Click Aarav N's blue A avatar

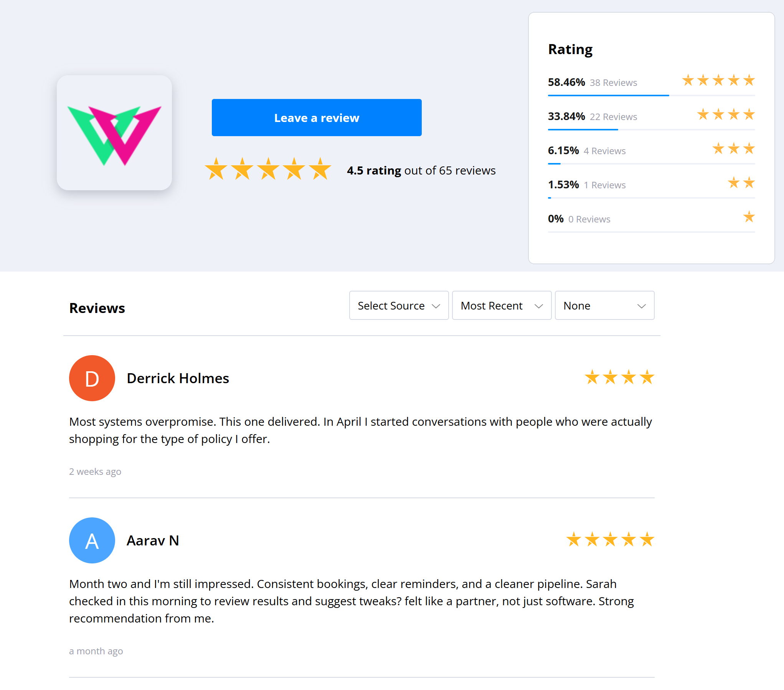point(92,540)
